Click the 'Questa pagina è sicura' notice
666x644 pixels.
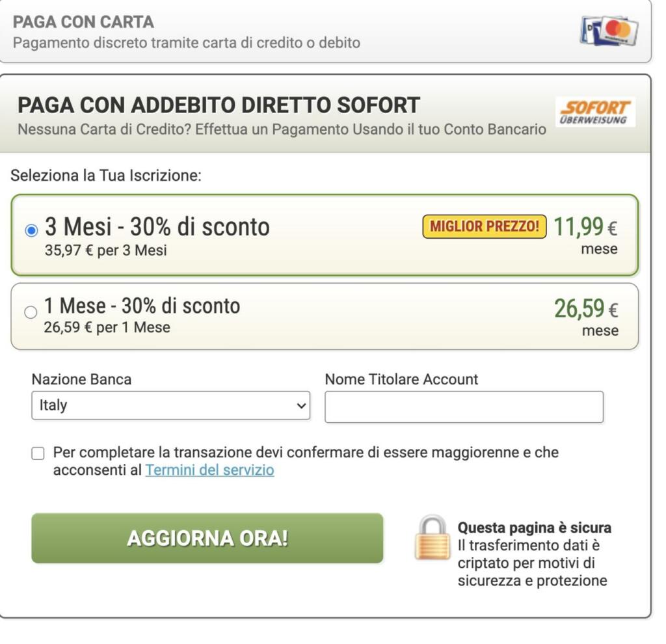point(534,528)
